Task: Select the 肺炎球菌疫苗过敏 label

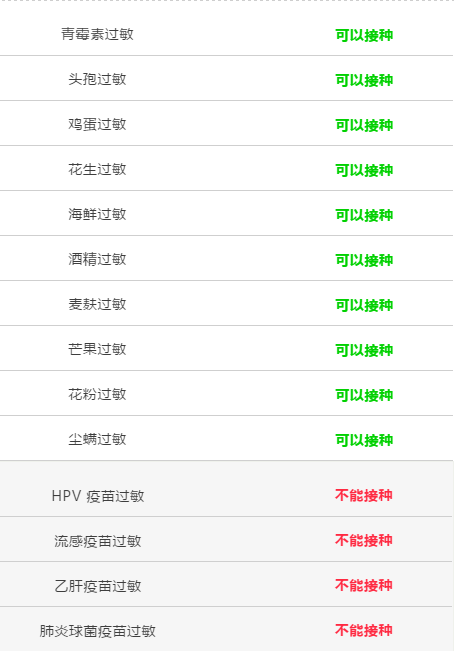Action: (x=98, y=631)
